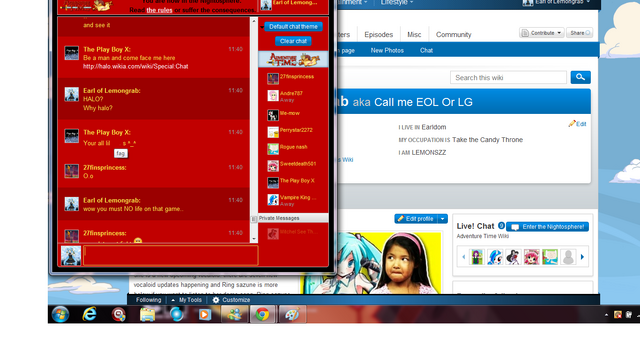Image resolution: width=640 pixels, height=360 pixels.
Task: Show previous Live Chat avatars arrow
Action: 464,257
